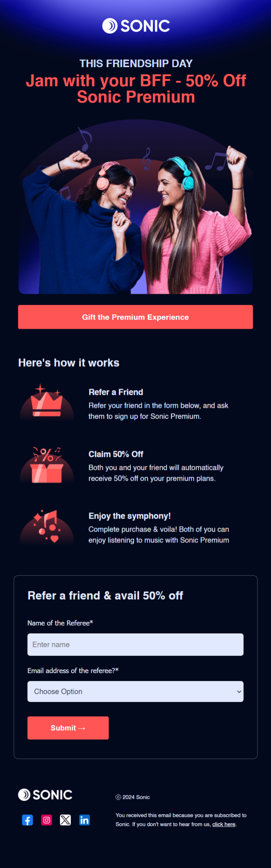Click the Refer a Friend step heading

coord(116,392)
